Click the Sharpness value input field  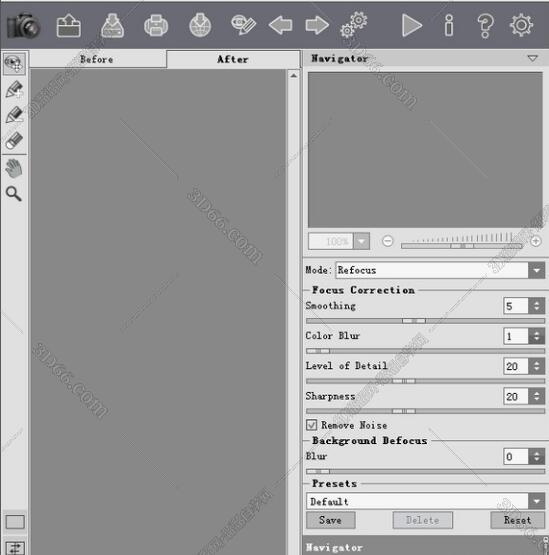coord(516,396)
